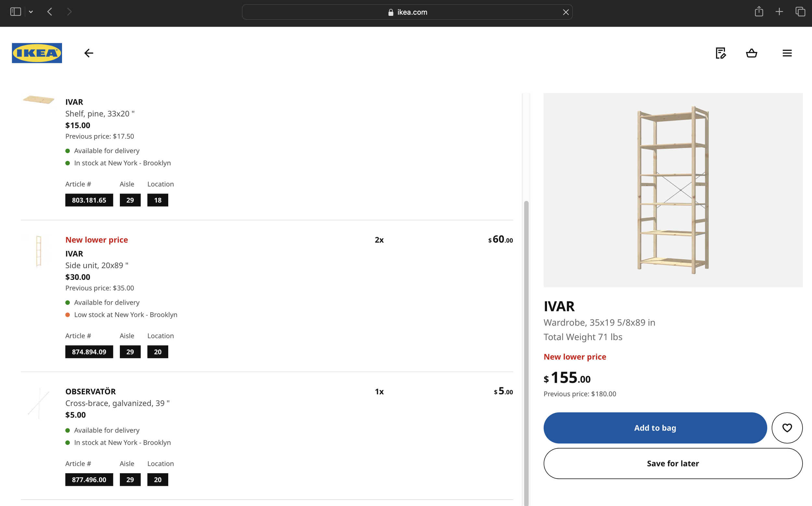Open the shopping bag basket icon
Screen dimensions: 812x506
pos(752,53)
